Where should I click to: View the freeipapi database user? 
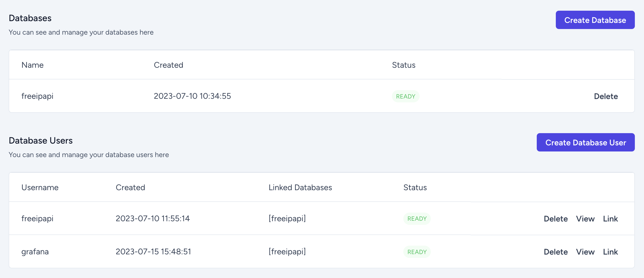coord(585,219)
